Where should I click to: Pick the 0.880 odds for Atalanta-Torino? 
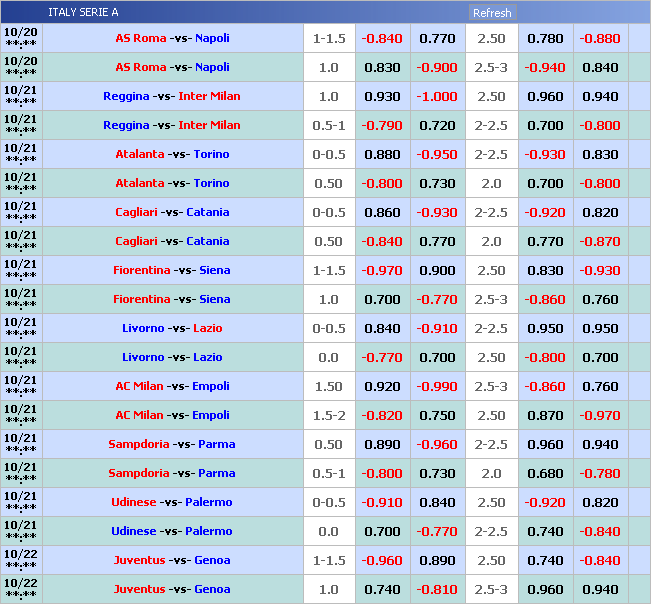click(x=382, y=154)
